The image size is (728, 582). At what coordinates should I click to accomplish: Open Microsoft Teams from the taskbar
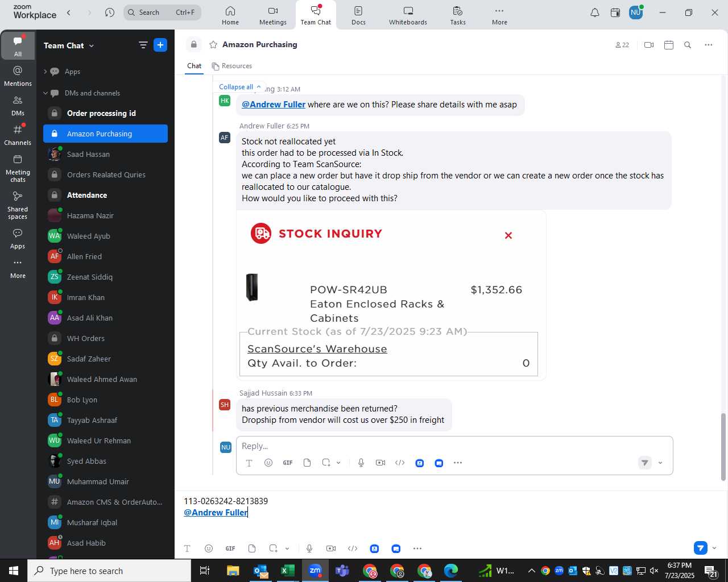[x=342, y=571]
